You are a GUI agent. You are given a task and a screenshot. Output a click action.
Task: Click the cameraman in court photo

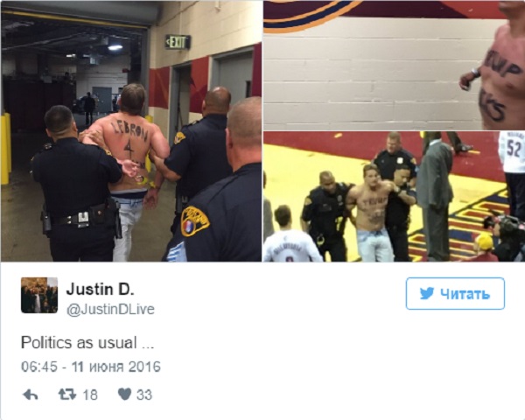click(x=506, y=233)
